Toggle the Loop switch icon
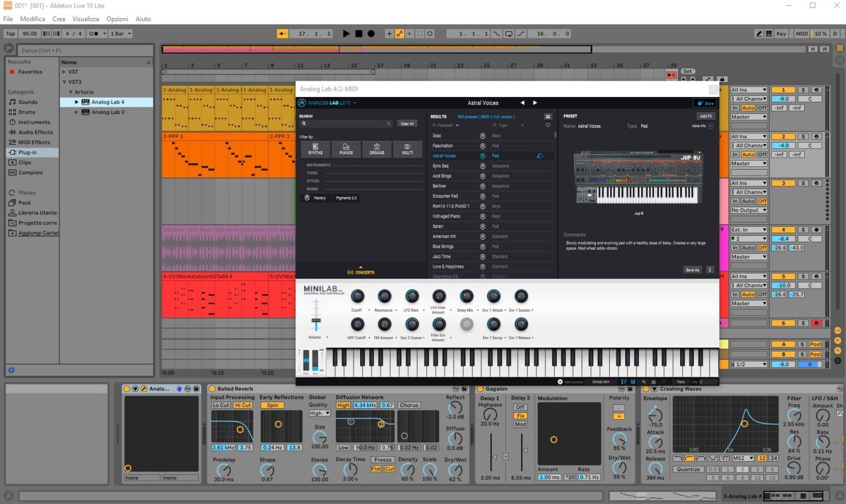Image resolution: width=846 pixels, height=504 pixels. click(508, 34)
